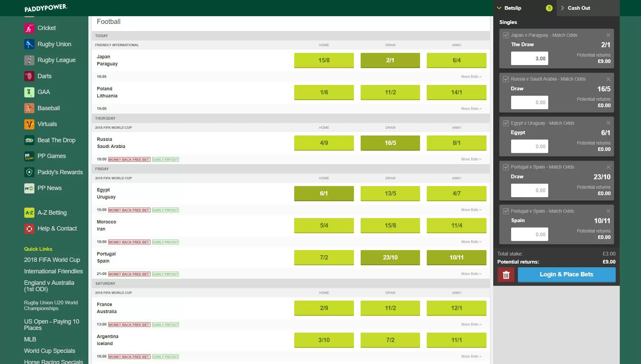Viewport: 641px width, 364px height.
Task: Open More Bets for Russia v Saudi Arabia
Action: click(471, 159)
